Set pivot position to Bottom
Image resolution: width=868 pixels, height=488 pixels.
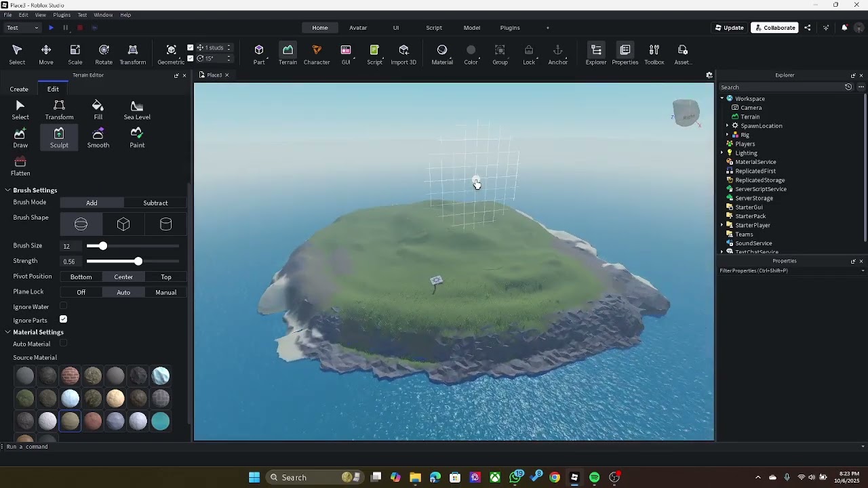coord(81,277)
